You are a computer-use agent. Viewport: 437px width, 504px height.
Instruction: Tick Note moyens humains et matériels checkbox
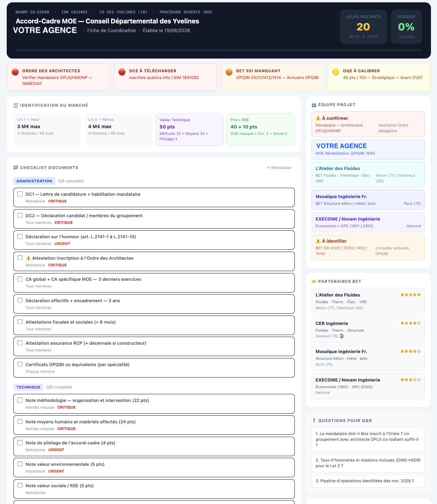click(20, 422)
